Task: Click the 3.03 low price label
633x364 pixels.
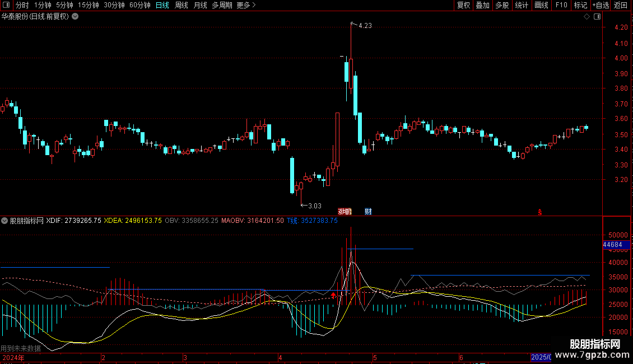Action: [x=314, y=206]
